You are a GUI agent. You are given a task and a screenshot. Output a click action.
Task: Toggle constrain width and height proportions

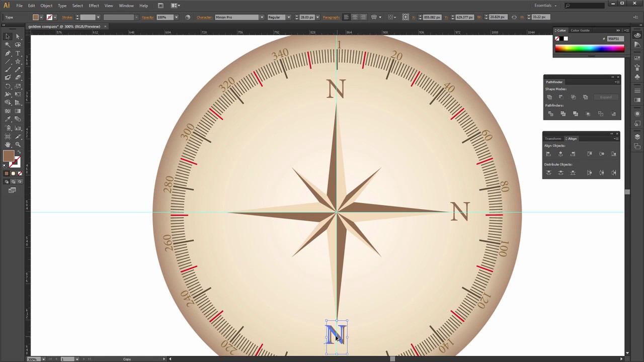tap(514, 17)
